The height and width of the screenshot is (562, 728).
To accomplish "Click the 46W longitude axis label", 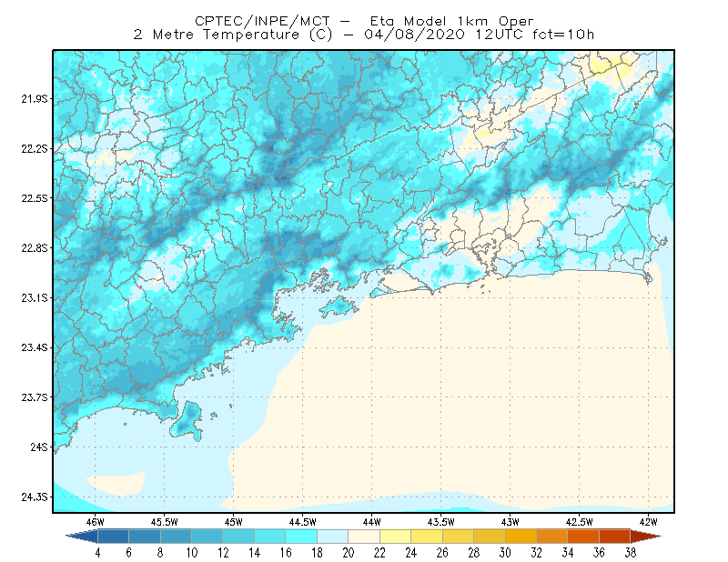I will coord(96,522).
